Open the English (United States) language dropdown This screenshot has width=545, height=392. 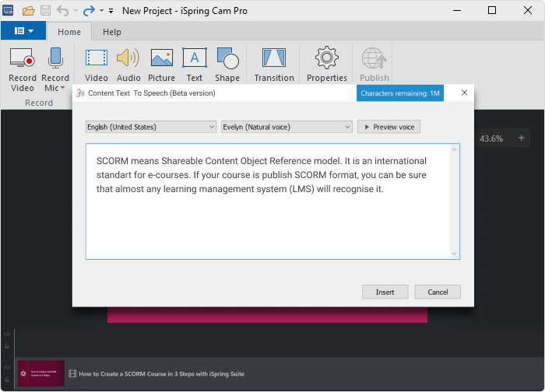(151, 127)
